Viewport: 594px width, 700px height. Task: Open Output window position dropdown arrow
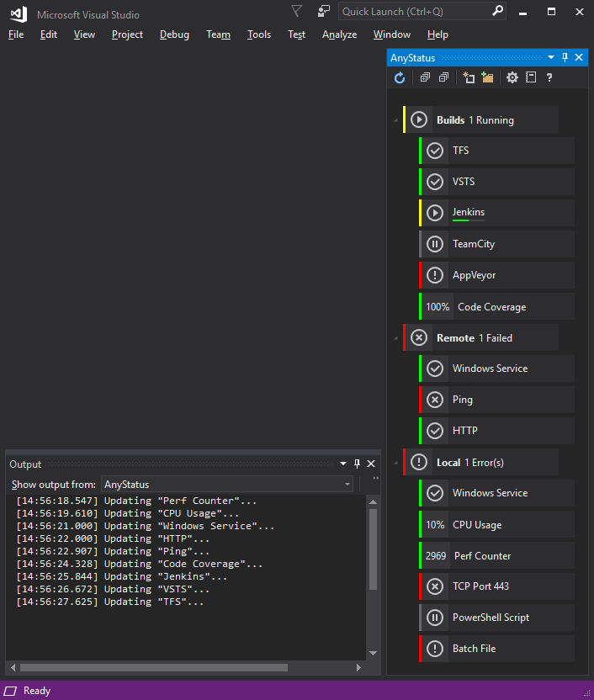pyautogui.click(x=343, y=464)
